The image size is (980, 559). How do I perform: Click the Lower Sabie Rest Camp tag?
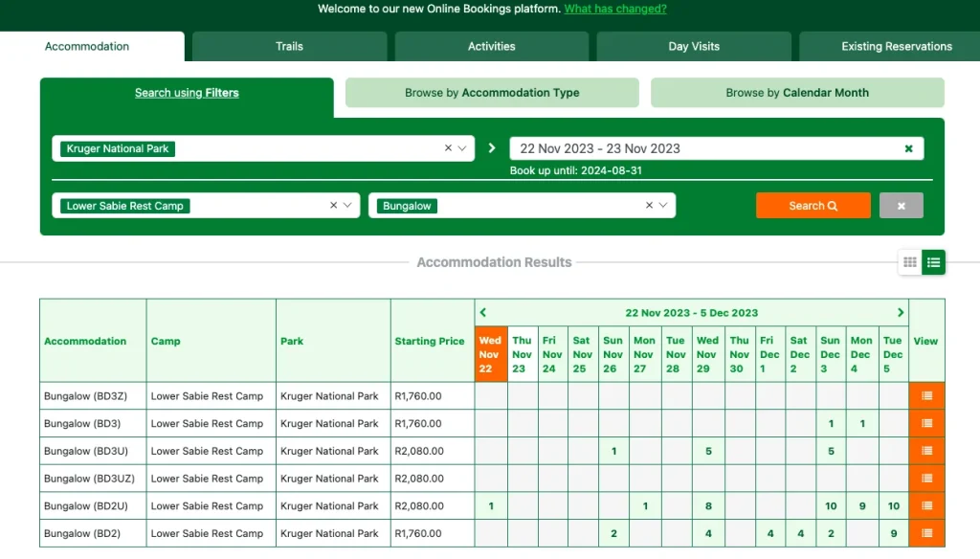click(125, 206)
